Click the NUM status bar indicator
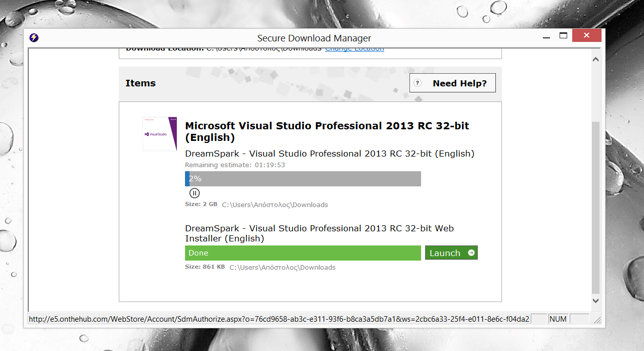The height and width of the screenshot is (351, 644). point(558,319)
